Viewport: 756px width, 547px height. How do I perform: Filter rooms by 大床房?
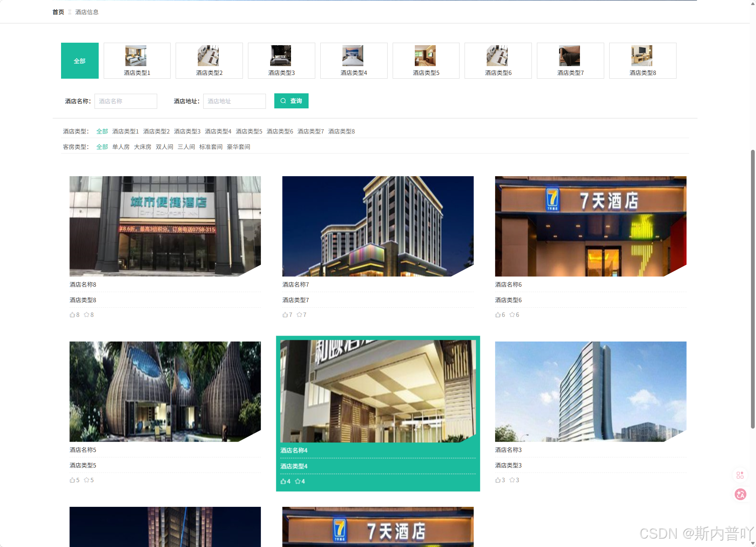pyautogui.click(x=143, y=147)
